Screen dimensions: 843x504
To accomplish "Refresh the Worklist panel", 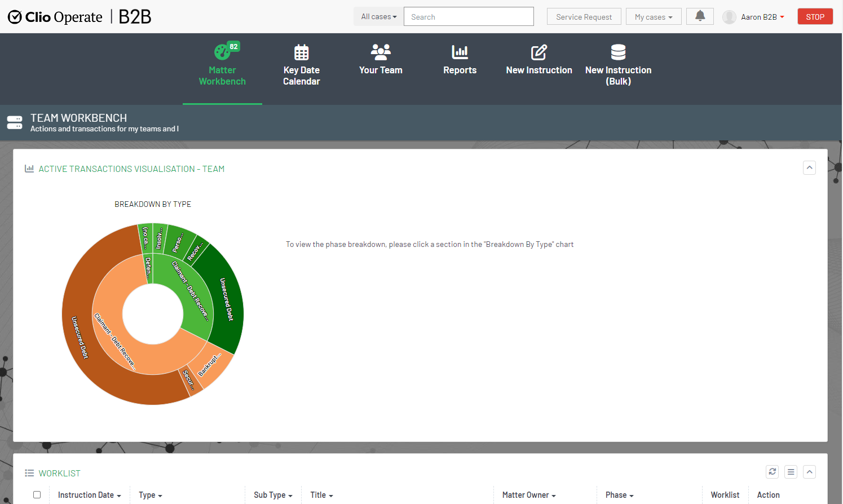I will (772, 472).
